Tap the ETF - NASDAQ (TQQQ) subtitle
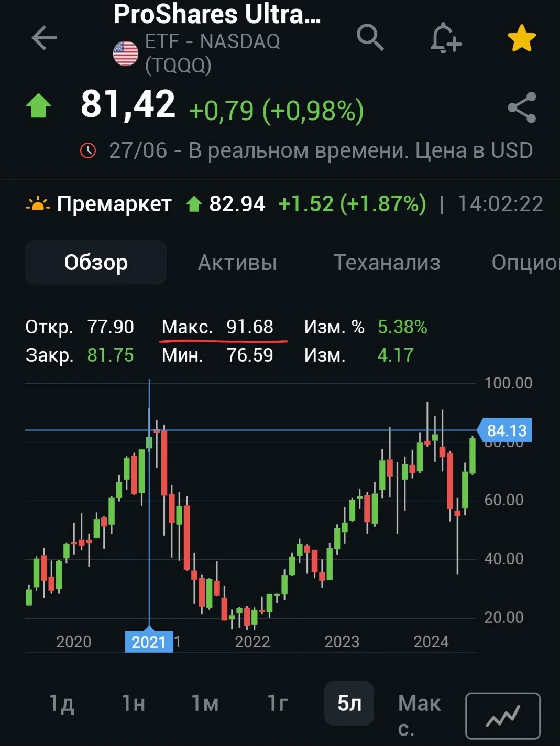The height and width of the screenshot is (746, 560). click(213, 53)
